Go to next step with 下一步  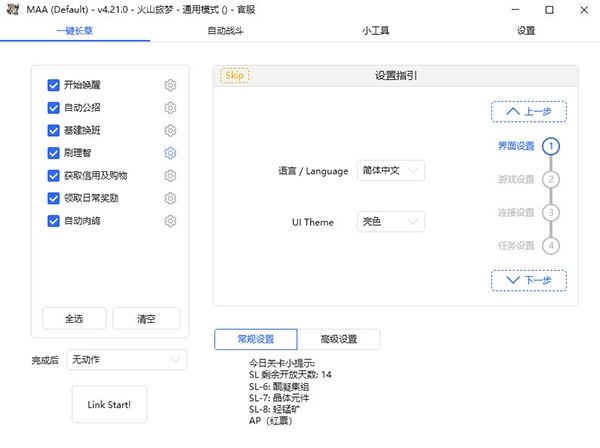(x=528, y=280)
